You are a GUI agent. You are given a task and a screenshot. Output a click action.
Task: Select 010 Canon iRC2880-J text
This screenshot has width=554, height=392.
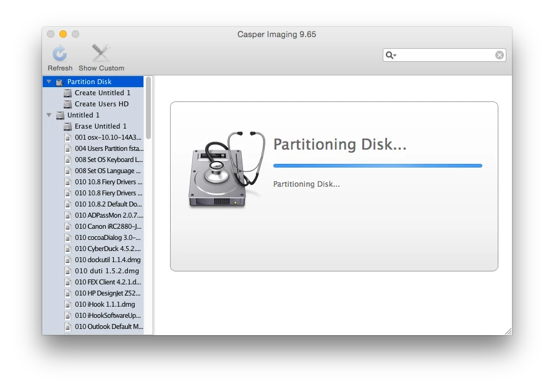tap(108, 226)
